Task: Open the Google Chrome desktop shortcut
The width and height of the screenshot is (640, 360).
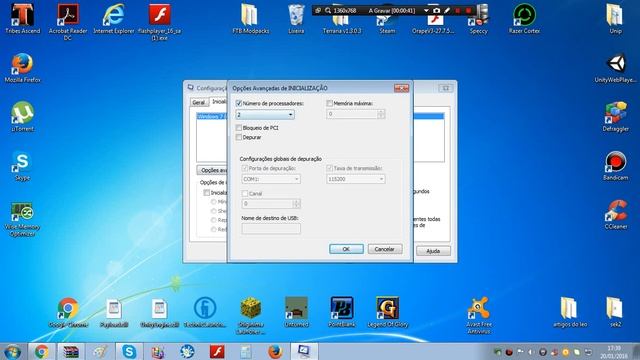Action: pos(68,313)
